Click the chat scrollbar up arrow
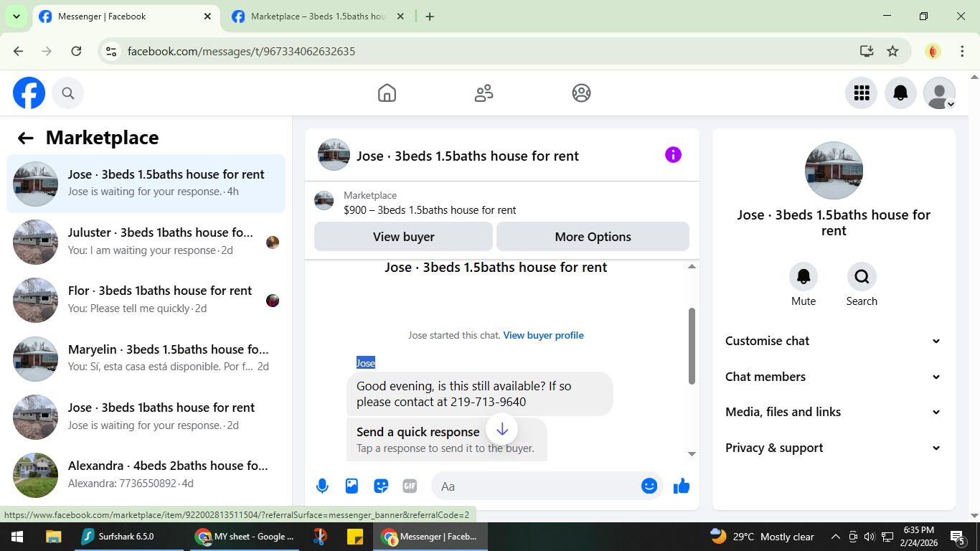980x551 pixels. click(692, 266)
